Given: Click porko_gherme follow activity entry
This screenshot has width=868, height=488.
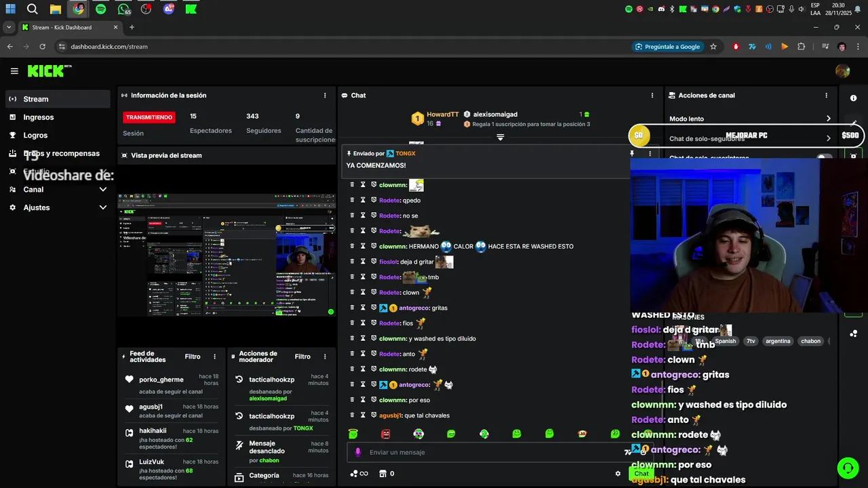Looking at the screenshot, I should point(172,384).
